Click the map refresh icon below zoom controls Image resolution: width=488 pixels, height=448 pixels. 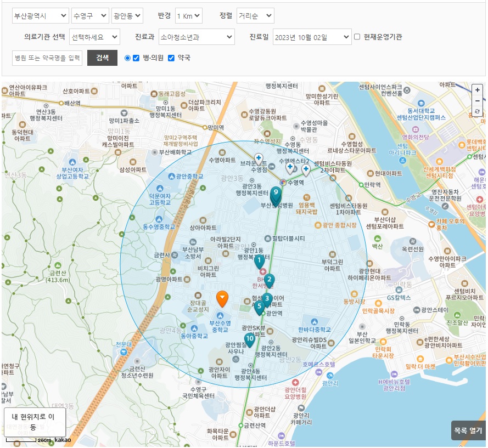point(478,111)
